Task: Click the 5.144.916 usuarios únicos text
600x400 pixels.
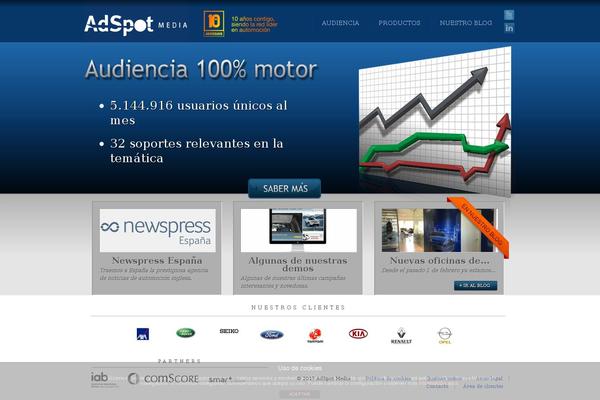Action: [199, 113]
